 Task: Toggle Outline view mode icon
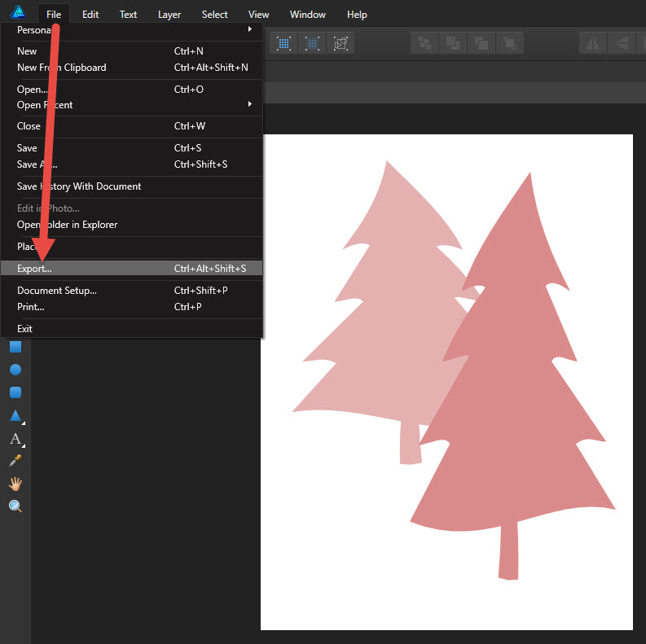341,43
